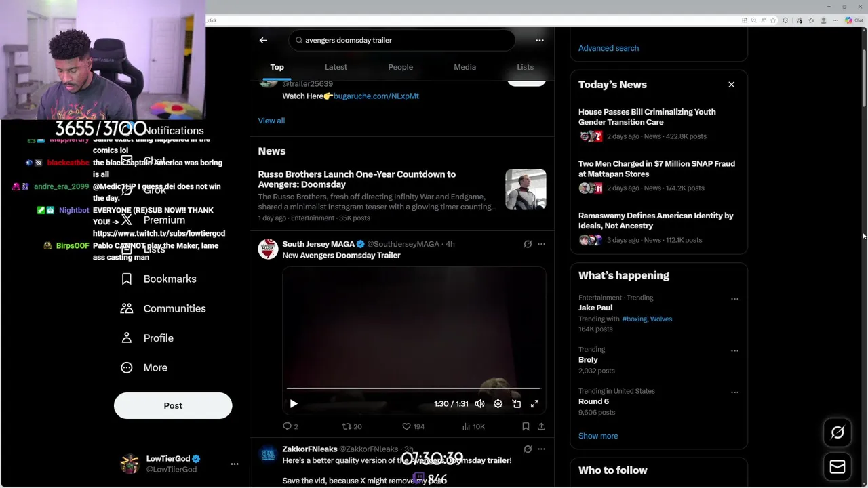Click the Bookmarks sidebar icon

pyautogui.click(x=127, y=279)
